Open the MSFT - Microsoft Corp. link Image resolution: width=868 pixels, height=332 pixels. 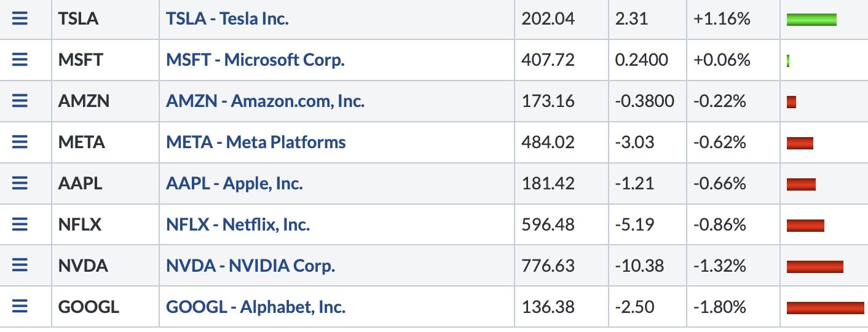pos(255,60)
